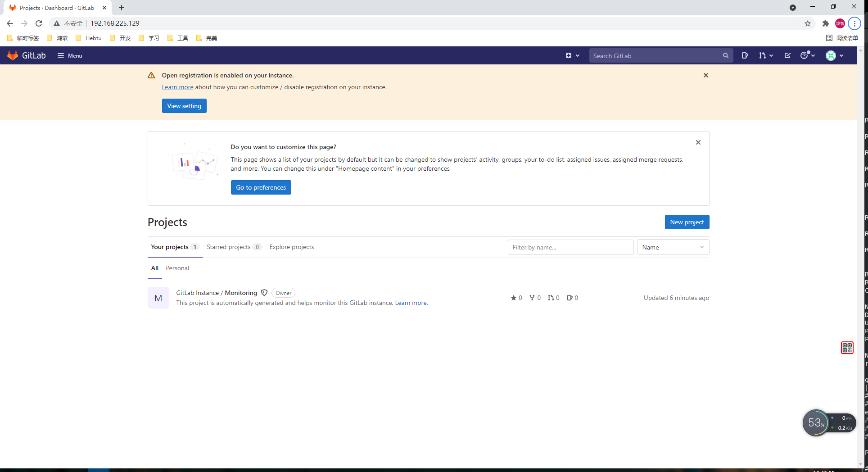Open the GitLab Instance / Monitoring project

[217, 293]
